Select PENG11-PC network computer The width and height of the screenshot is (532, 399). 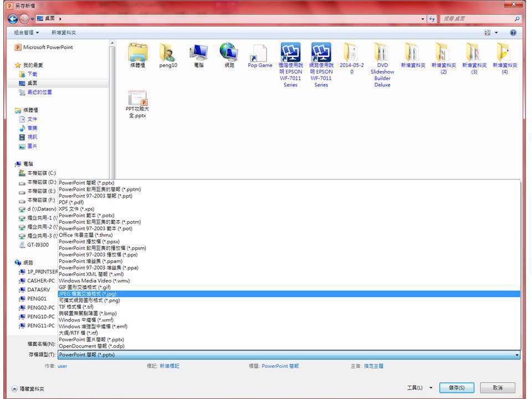click(x=40, y=326)
